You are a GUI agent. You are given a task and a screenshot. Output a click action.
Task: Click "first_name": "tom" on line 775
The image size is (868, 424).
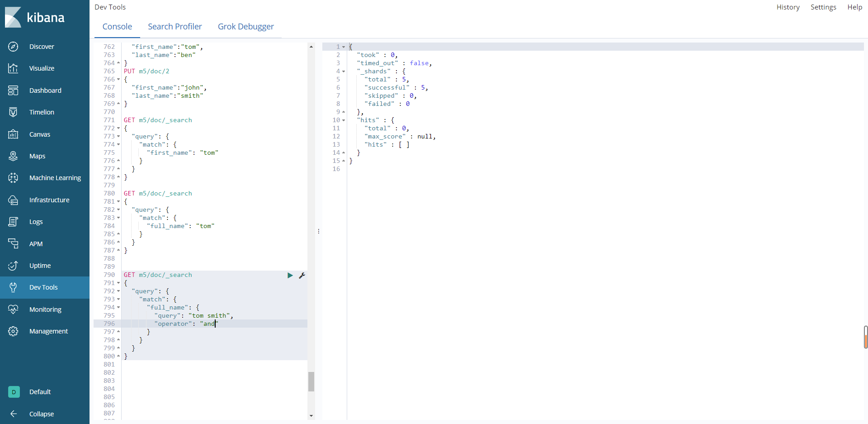182,152
